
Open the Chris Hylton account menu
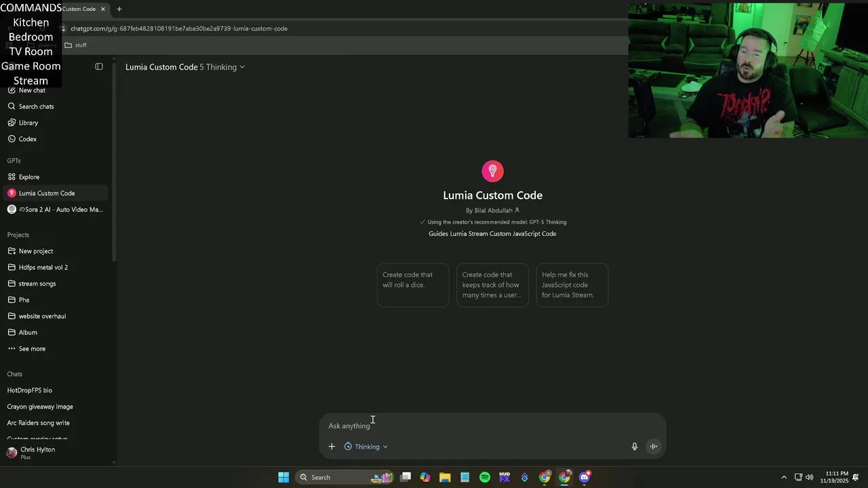(x=55, y=453)
